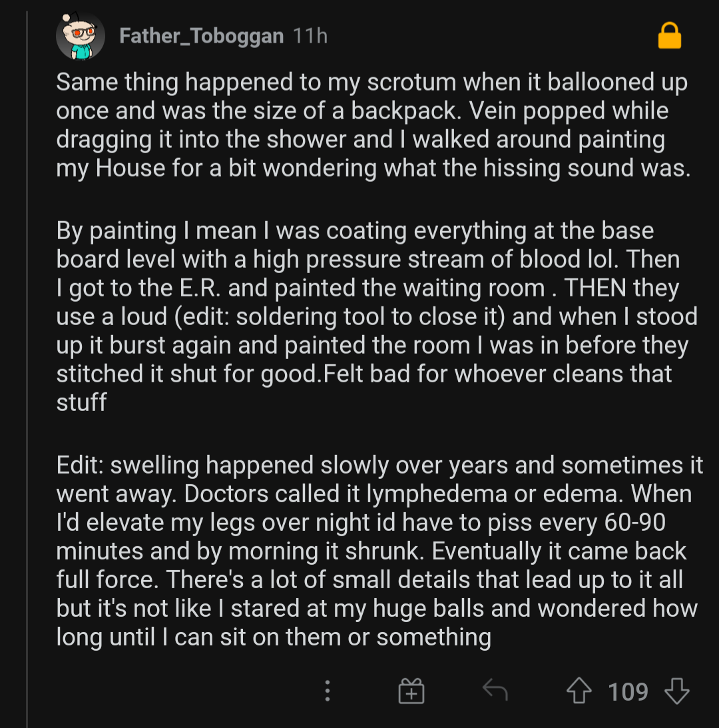The width and height of the screenshot is (719, 728).
Task: Click the 109 vote score
Action: (x=628, y=691)
